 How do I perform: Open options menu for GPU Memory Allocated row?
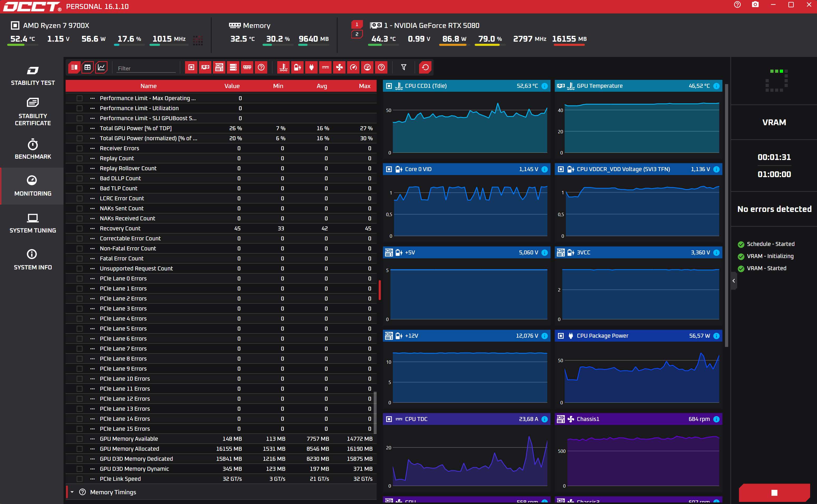92,449
